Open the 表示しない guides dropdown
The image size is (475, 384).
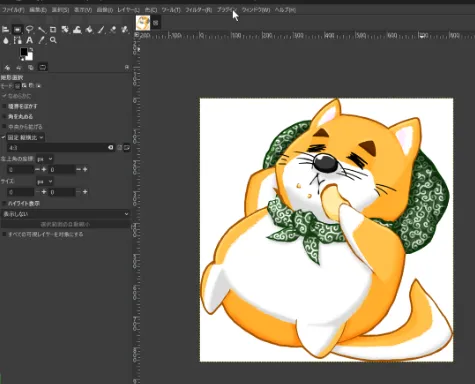point(65,214)
